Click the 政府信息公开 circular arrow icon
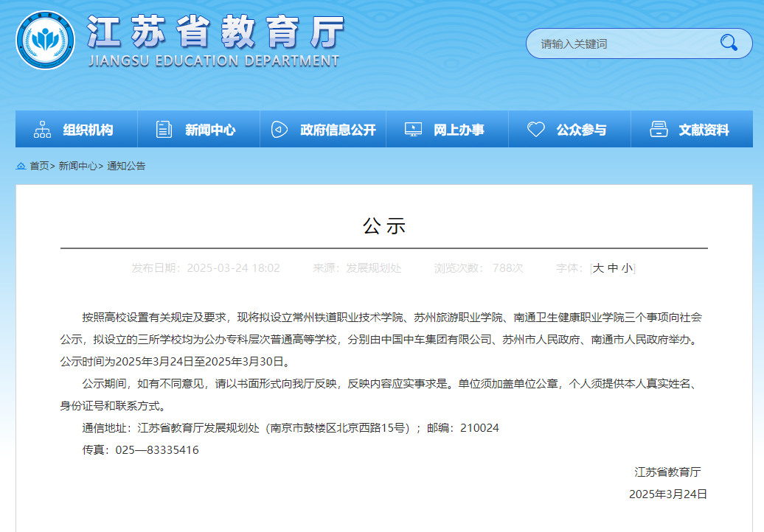The width and height of the screenshot is (764, 532). (279, 130)
